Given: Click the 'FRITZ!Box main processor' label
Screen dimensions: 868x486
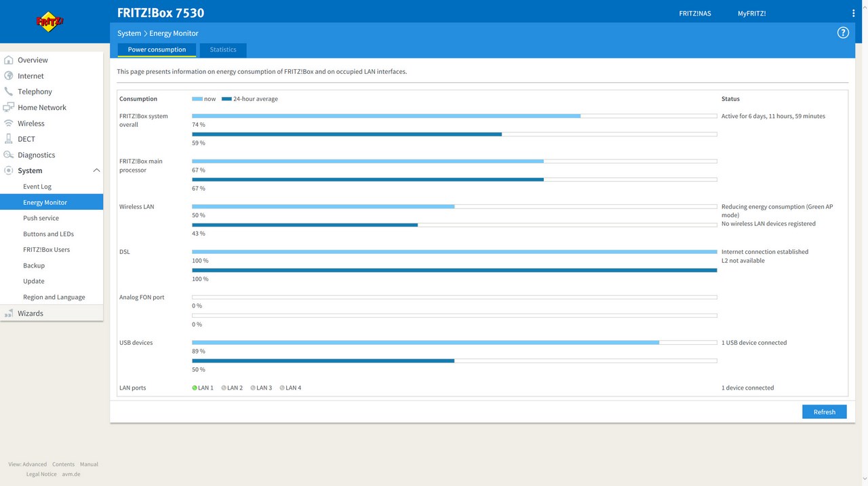Looking at the screenshot, I should click(141, 166).
